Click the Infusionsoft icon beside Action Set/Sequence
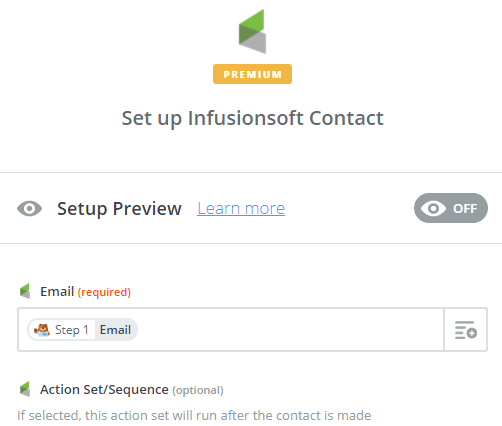 click(25, 389)
